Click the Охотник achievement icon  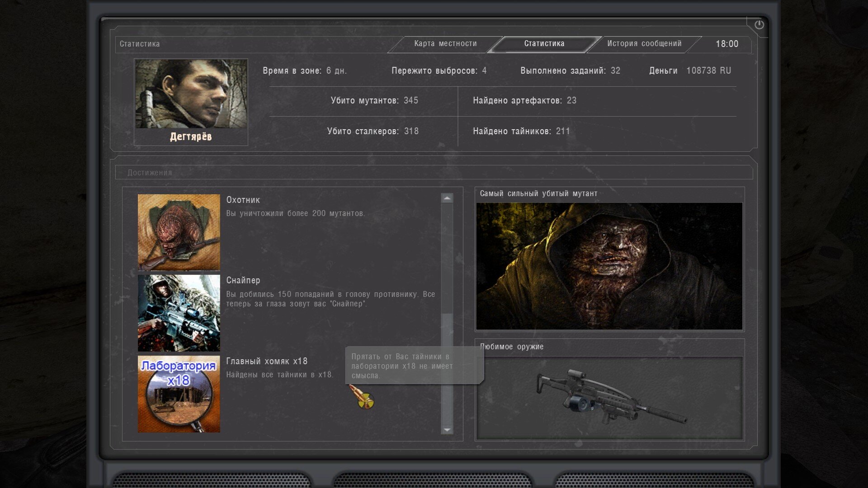(x=179, y=232)
